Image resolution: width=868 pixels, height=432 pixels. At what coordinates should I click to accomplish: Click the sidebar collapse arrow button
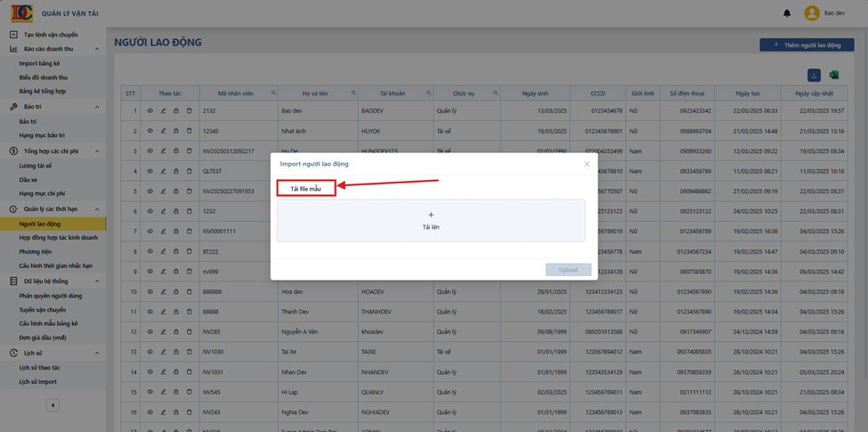coord(53,405)
